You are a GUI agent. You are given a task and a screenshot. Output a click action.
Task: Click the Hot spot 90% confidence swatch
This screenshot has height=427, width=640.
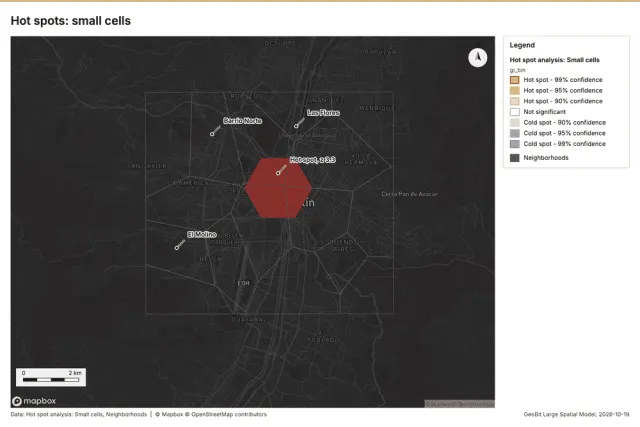click(515, 101)
